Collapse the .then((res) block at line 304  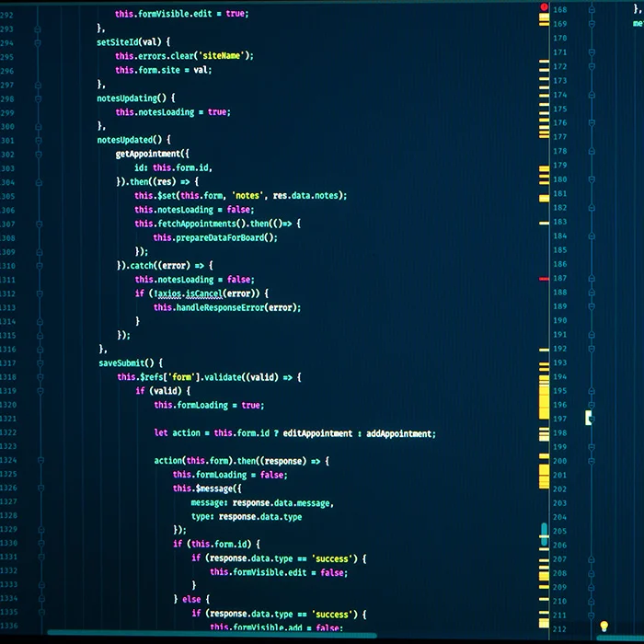click(x=38, y=181)
